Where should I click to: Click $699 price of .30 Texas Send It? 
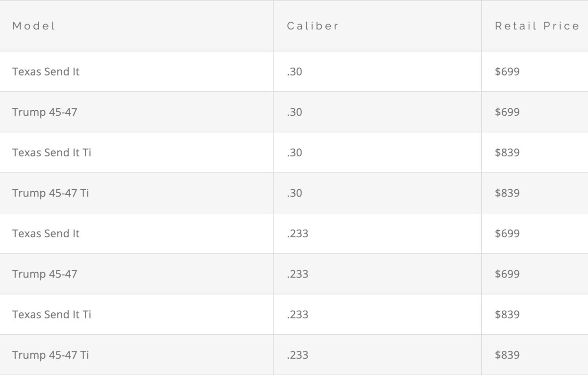pos(507,72)
